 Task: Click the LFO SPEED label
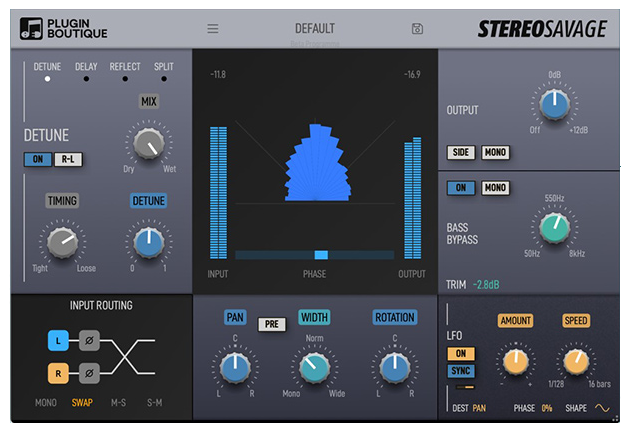576,320
